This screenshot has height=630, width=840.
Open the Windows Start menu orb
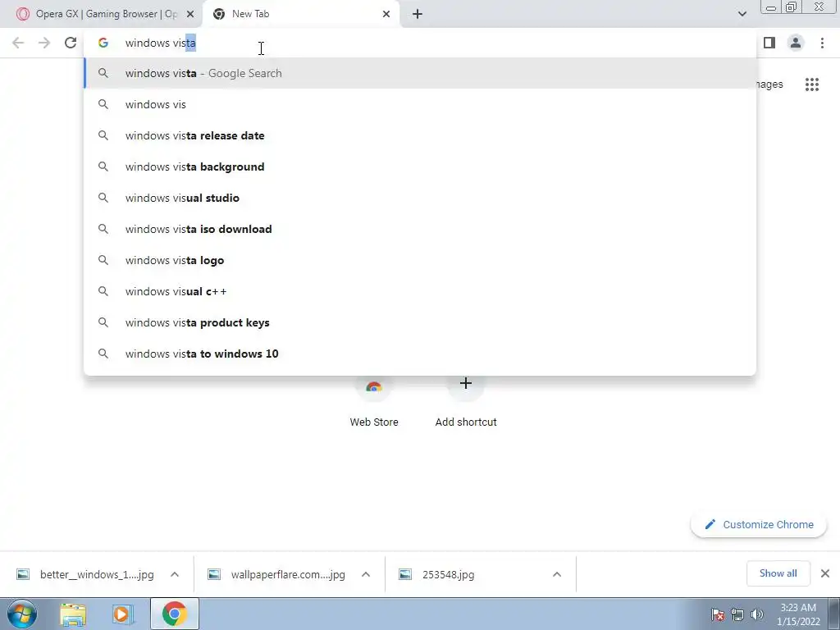click(x=22, y=614)
